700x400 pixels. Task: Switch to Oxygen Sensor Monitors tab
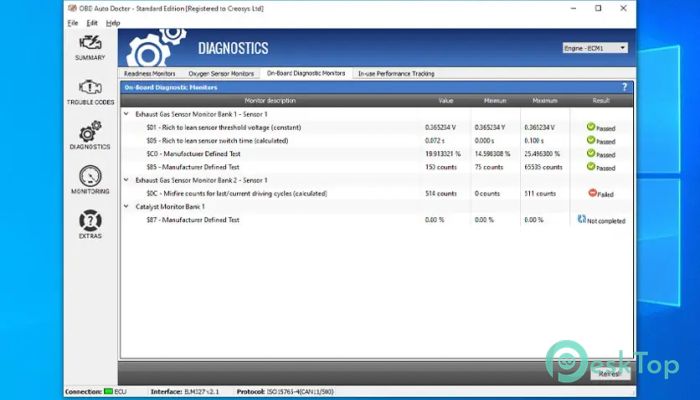pyautogui.click(x=221, y=74)
